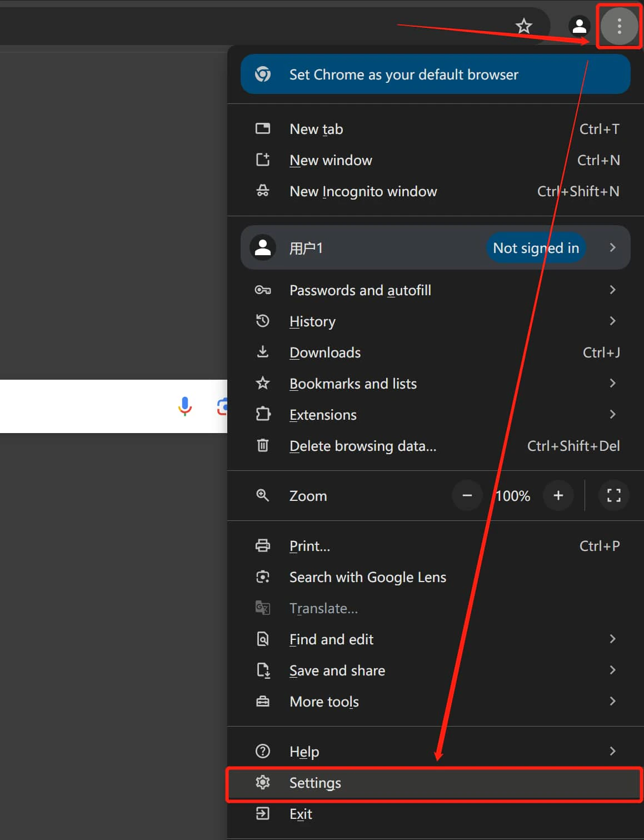Expand the Bookmarks and lists submenu arrow
This screenshot has height=840, width=644.
pos(612,383)
